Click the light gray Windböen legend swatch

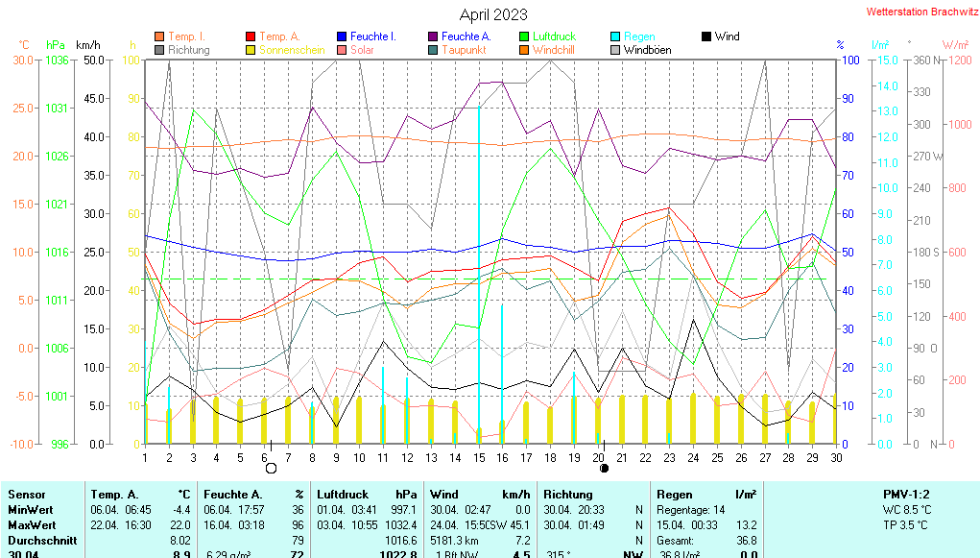click(615, 50)
